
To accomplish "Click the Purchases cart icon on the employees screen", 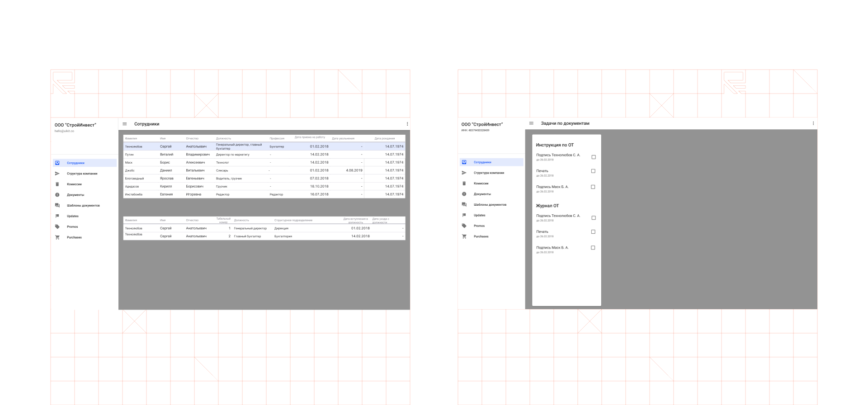I will click(57, 237).
